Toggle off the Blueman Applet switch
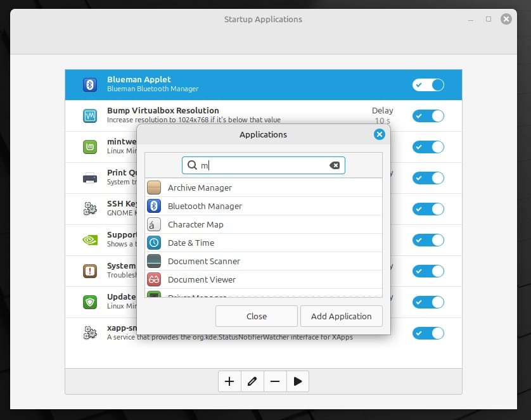This screenshot has height=420, width=531. click(x=428, y=84)
